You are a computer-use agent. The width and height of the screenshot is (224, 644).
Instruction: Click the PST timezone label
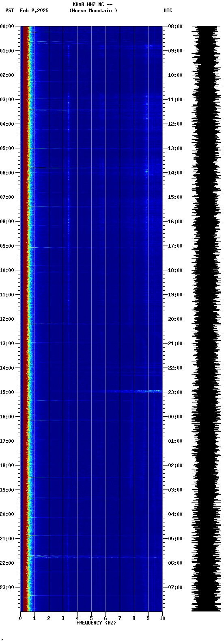point(10,11)
